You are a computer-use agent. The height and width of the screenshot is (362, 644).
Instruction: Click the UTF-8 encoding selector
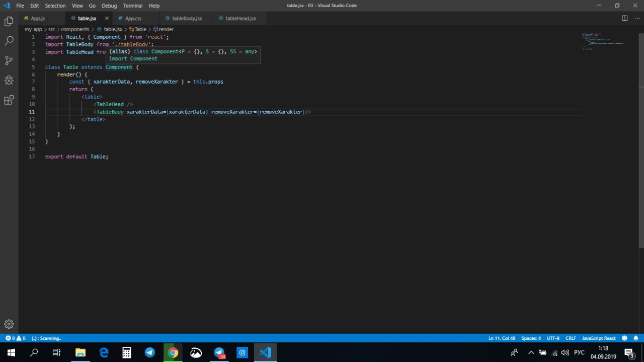pyautogui.click(x=553, y=338)
